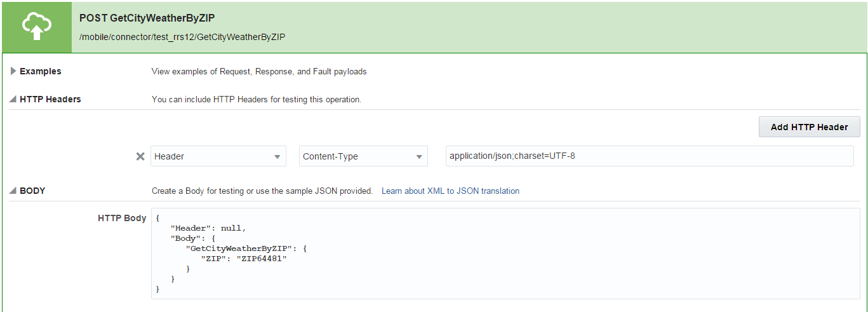
Task: Click the POST GetCityWeatherByZIP title
Action: point(147,18)
